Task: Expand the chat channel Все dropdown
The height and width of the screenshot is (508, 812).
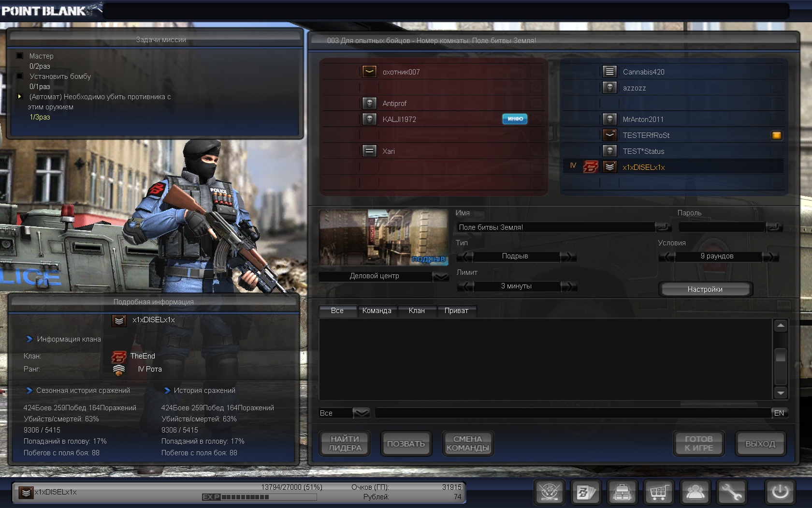Action: pos(361,413)
